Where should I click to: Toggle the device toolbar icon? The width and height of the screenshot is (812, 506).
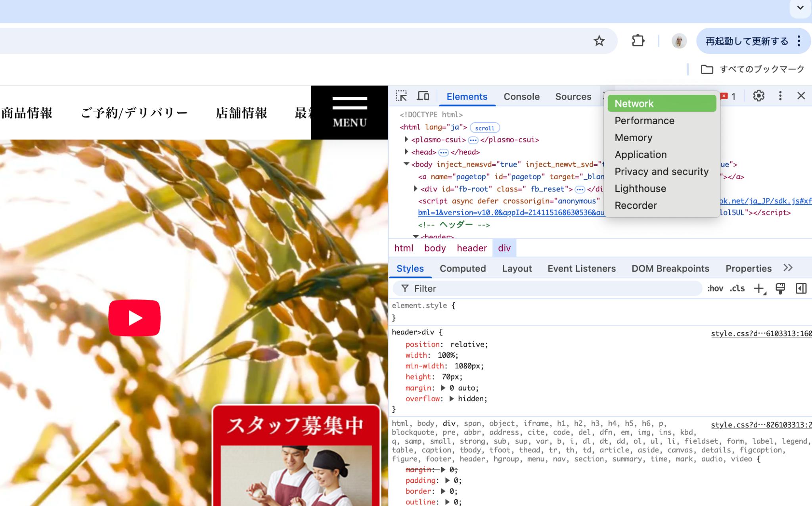(423, 96)
